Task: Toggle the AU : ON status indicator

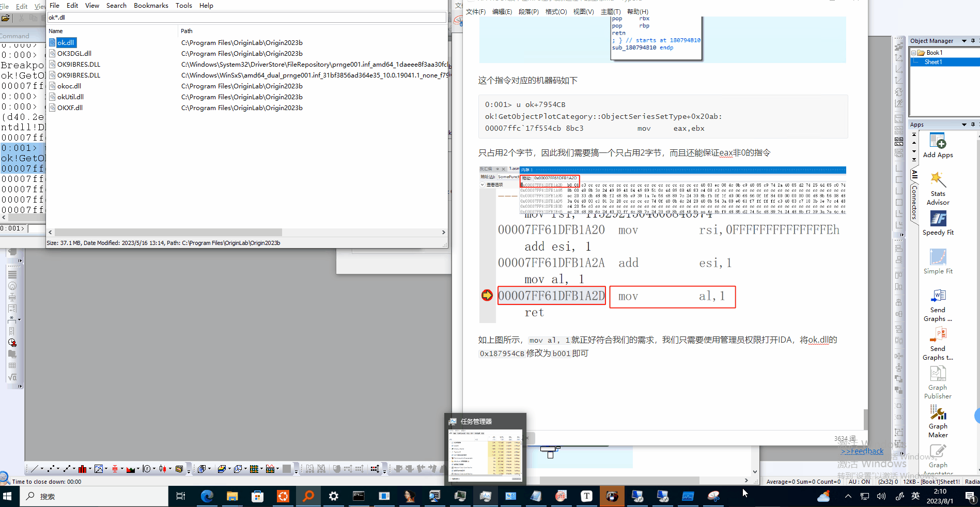Action: coord(859,482)
